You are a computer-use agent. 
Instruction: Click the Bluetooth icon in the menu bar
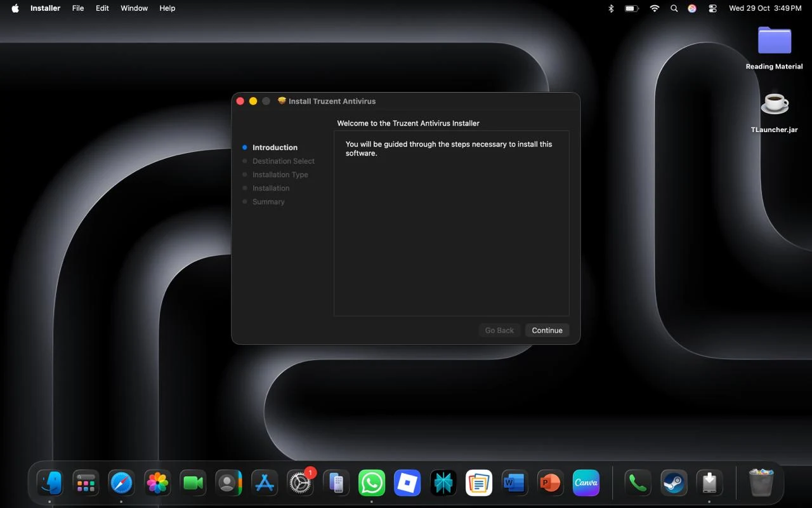pyautogui.click(x=611, y=8)
